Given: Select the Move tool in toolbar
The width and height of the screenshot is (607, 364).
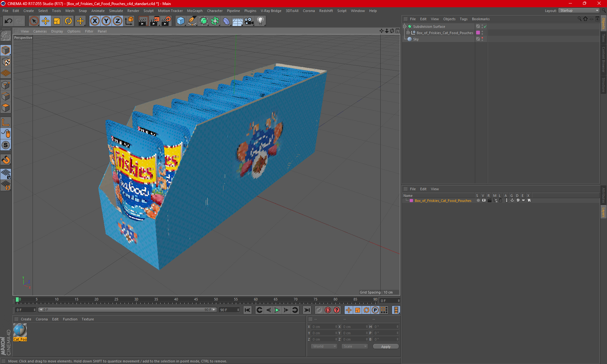Looking at the screenshot, I should (x=46, y=21).
